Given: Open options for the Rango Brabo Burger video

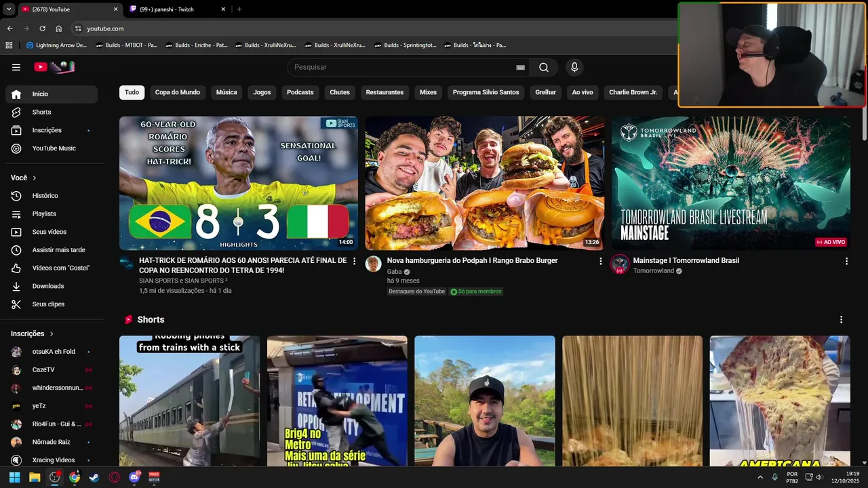Looking at the screenshot, I should click(600, 261).
